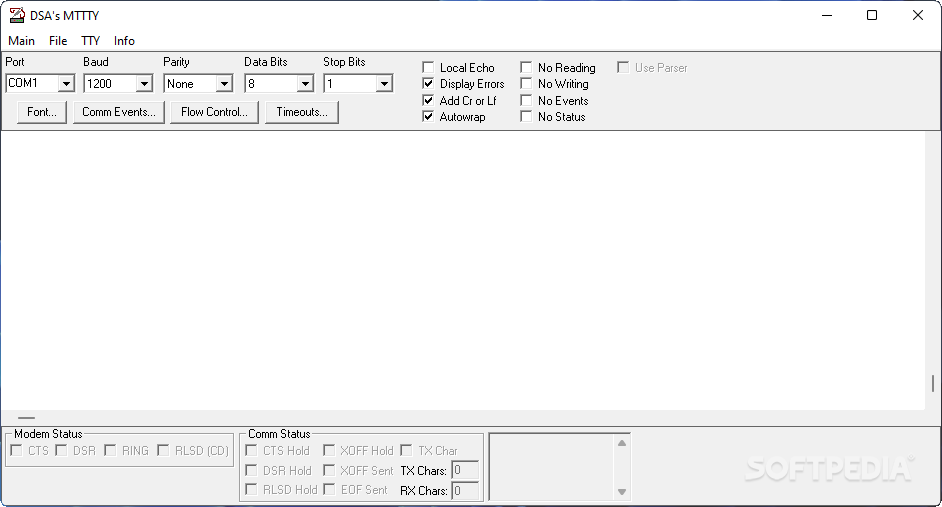Screen dimensions: 942x507
Task: Open the Main menu
Action: click(x=22, y=41)
